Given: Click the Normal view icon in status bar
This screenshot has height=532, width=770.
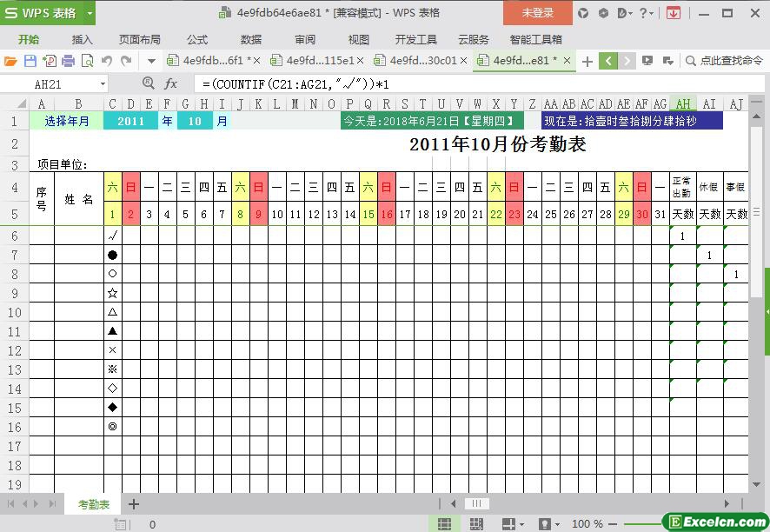Looking at the screenshot, I should (444, 523).
